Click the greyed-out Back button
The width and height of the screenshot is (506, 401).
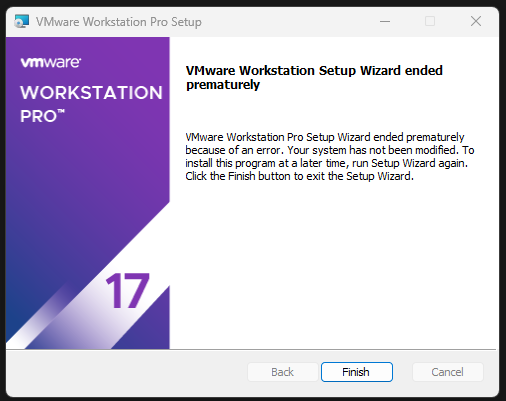tap(283, 372)
